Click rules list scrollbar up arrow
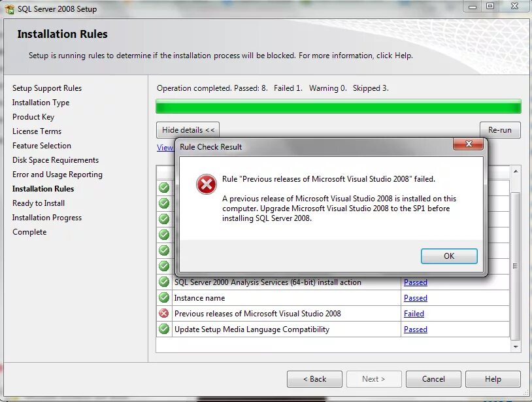532x402 pixels. point(516,171)
